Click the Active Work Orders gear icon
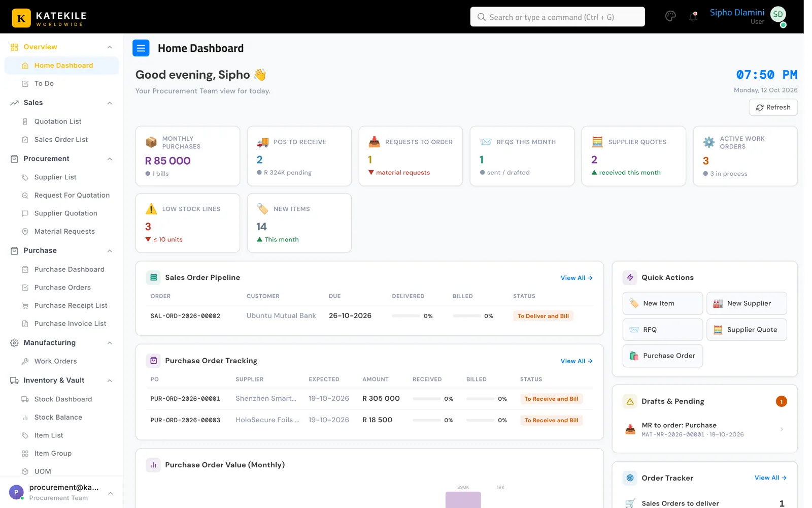The width and height of the screenshot is (812, 508). click(x=708, y=142)
